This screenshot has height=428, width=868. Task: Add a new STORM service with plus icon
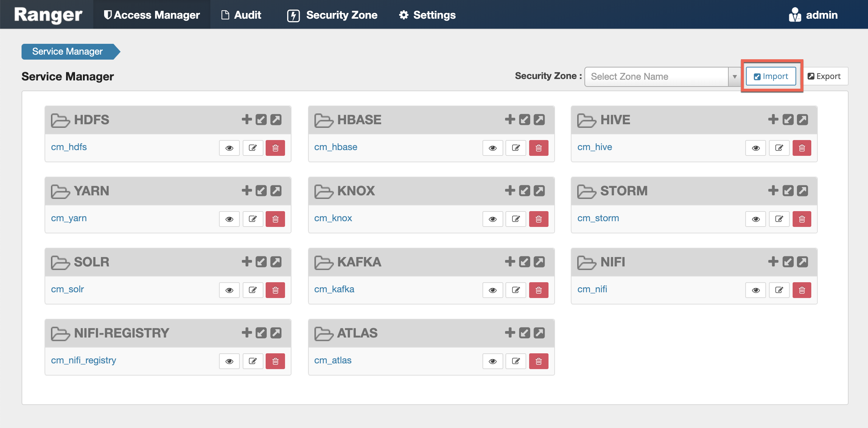click(773, 190)
